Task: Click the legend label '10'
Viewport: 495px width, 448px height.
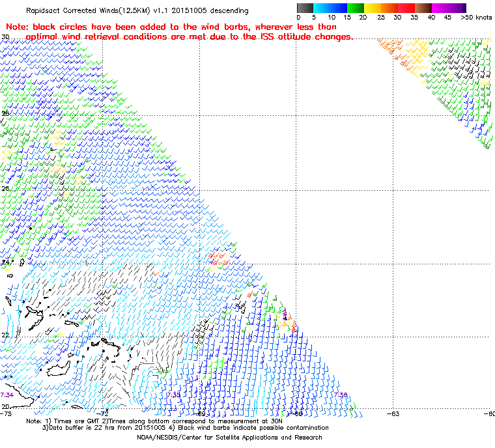Action: tap(332, 18)
